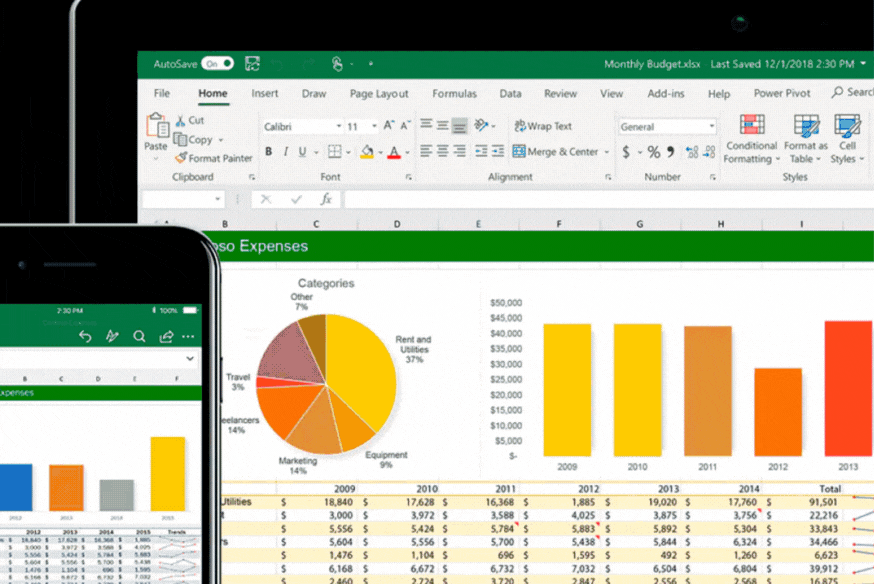874x584 pixels.
Task: Switch to the Formulas ribbon tab
Action: [x=454, y=93]
